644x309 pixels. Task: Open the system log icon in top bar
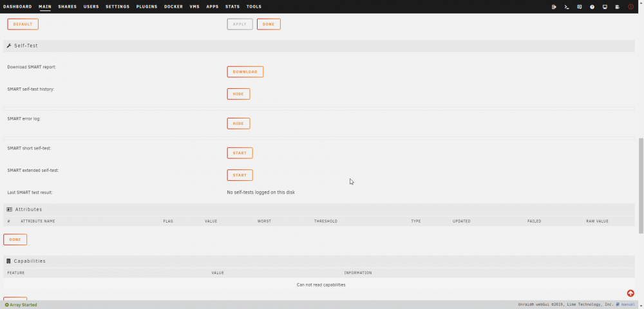pyautogui.click(x=618, y=7)
